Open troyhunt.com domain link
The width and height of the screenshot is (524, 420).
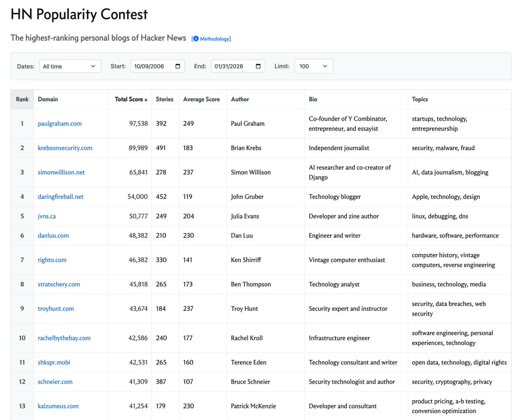pos(56,309)
